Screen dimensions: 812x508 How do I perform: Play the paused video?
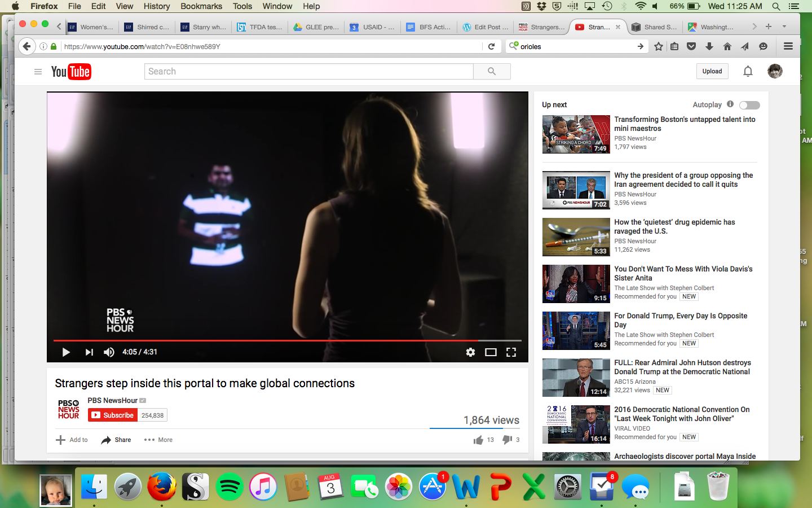pos(66,352)
